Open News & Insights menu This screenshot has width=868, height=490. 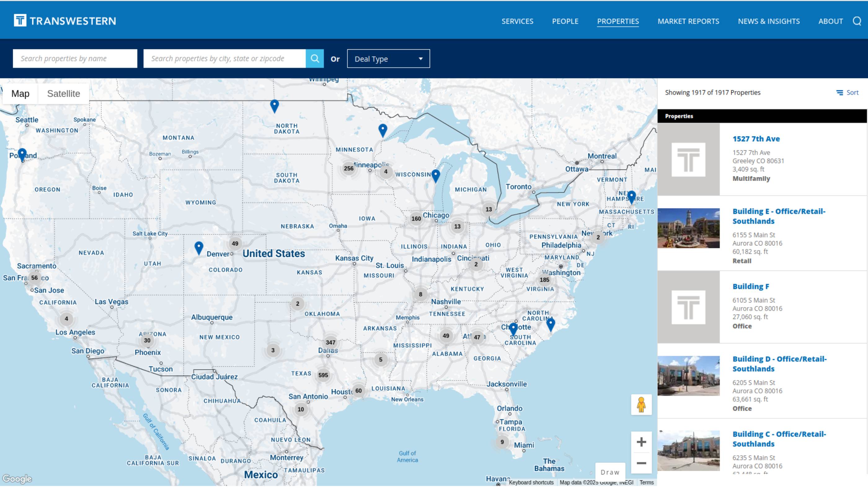[x=768, y=21]
